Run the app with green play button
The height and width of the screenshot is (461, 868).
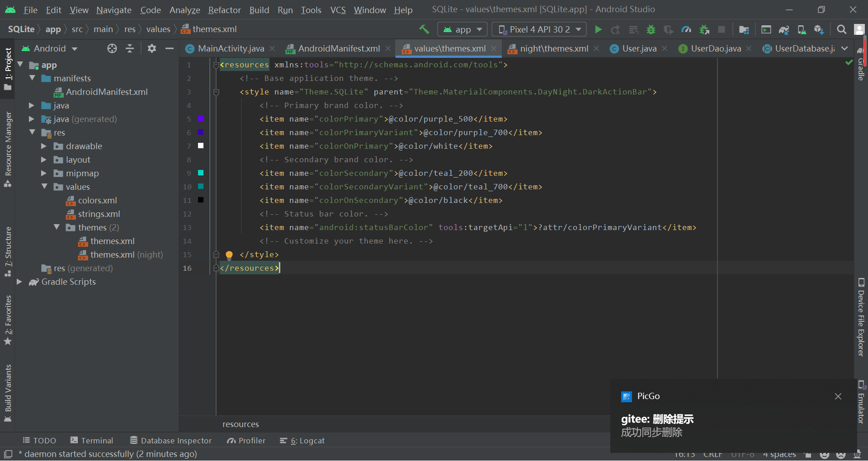point(598,29)
